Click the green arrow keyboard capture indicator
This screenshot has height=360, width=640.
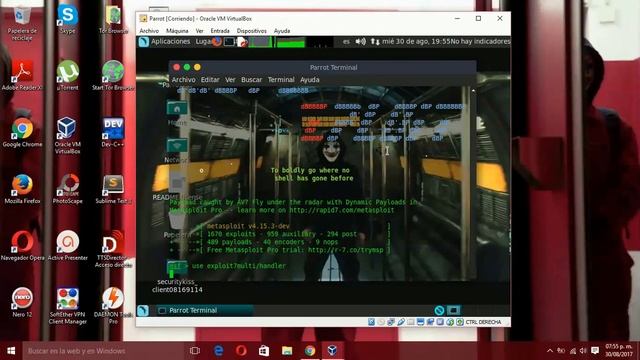pos(460,322)
